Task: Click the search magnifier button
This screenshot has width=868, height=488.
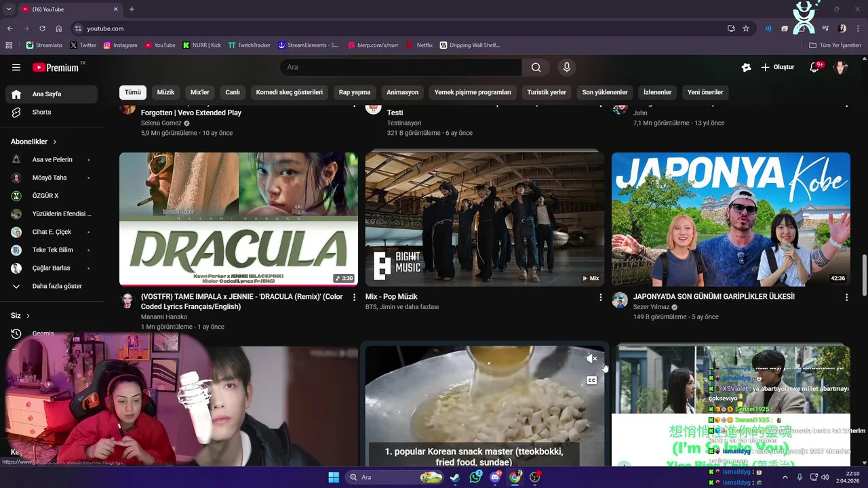Action: coord(536,67)
